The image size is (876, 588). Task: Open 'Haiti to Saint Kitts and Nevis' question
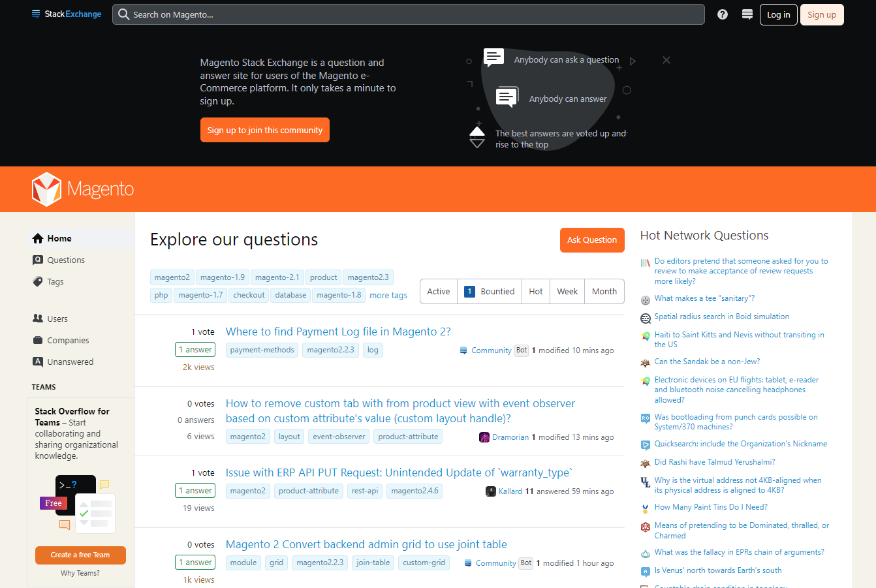(x=739, y=339)
